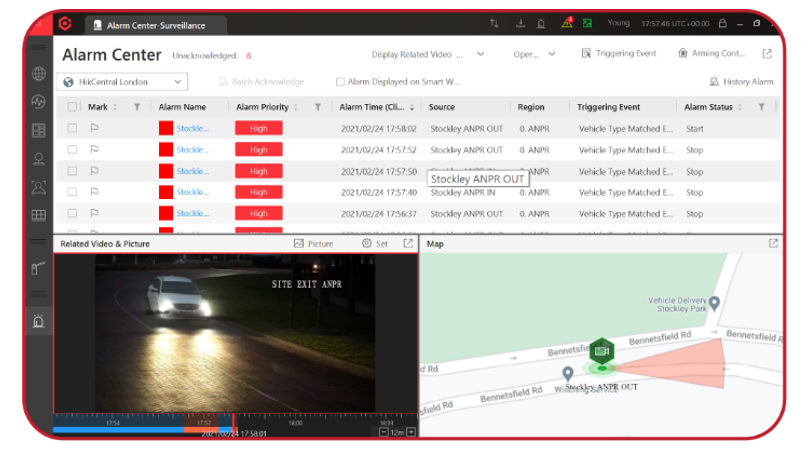Select checkbox for alarm at 17:58:02

click(x=72, y=128)
